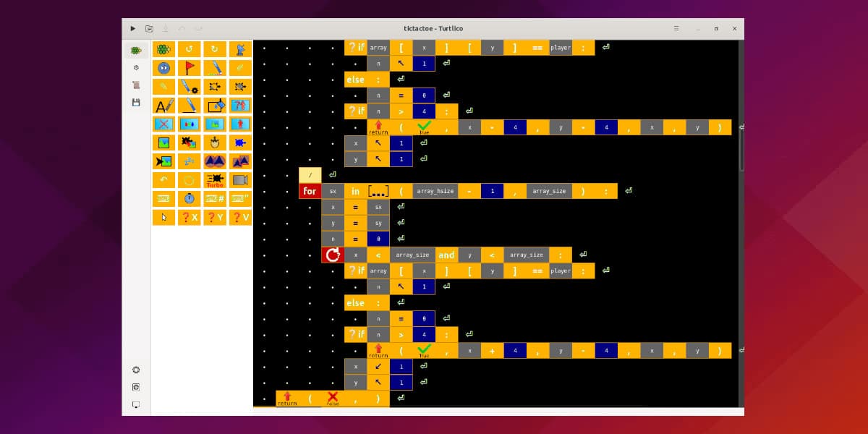Click the red while-loop block in the program
Screen dimensions: 868x434
[333, 255]
